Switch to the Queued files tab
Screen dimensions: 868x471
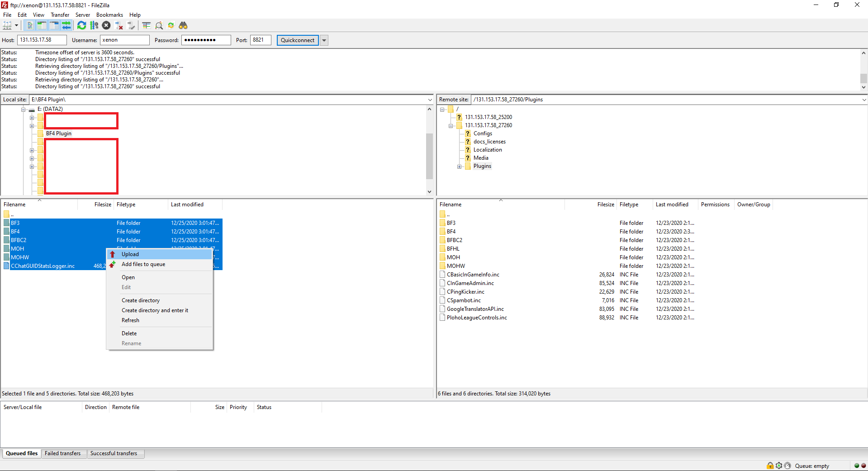tap(22, 453)
